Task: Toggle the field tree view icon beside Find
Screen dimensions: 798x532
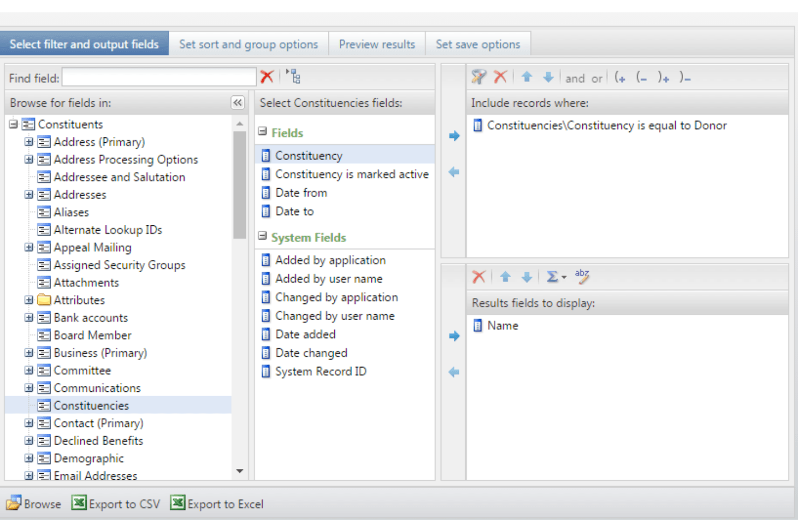Action: [x=293, y=77]
